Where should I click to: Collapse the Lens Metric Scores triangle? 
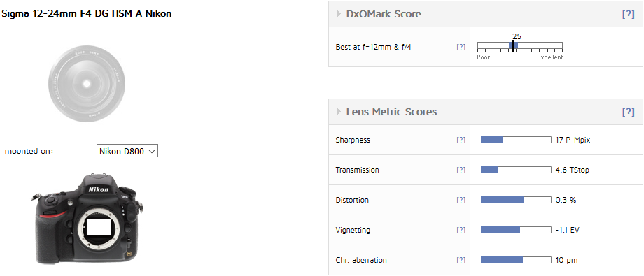coord(339,112)
